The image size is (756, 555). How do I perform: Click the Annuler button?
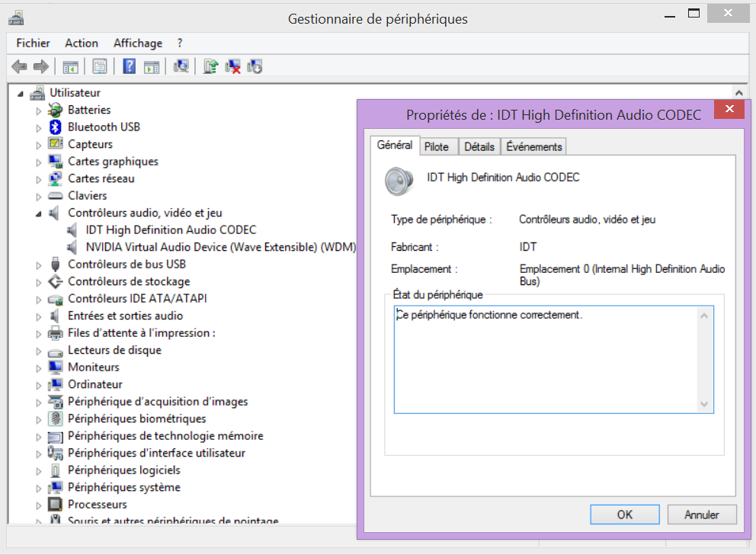click(x=702, y=515)
